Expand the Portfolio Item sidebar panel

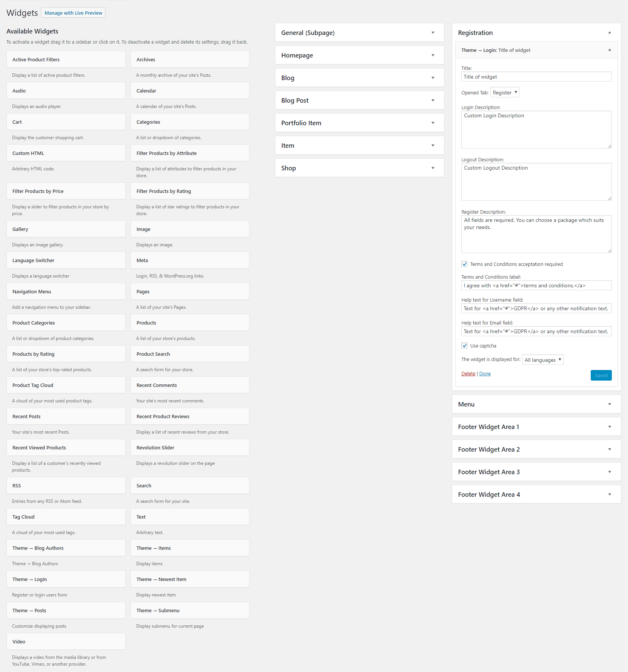[359, 123]
